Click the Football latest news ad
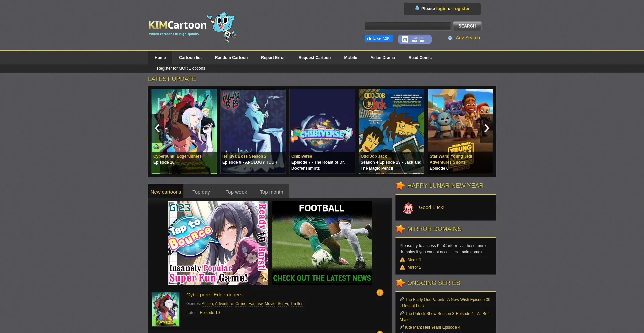Image resolution: width=644 pixels, height=333 pixels. [322, 243]
